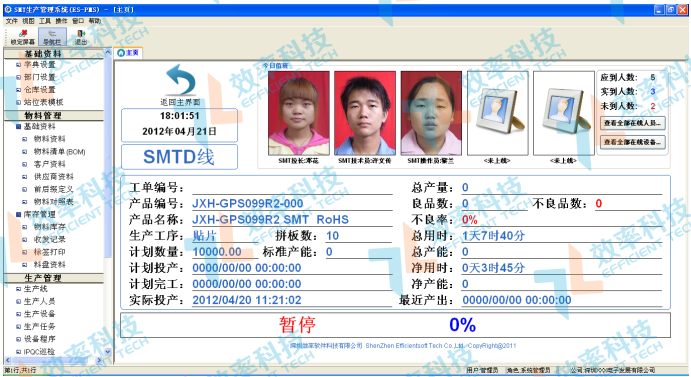Click the 锁定屏幕 lock screen toolbar icon
Image resolution: width=691 pixels, height=377 pixels.
click(22, 37)
